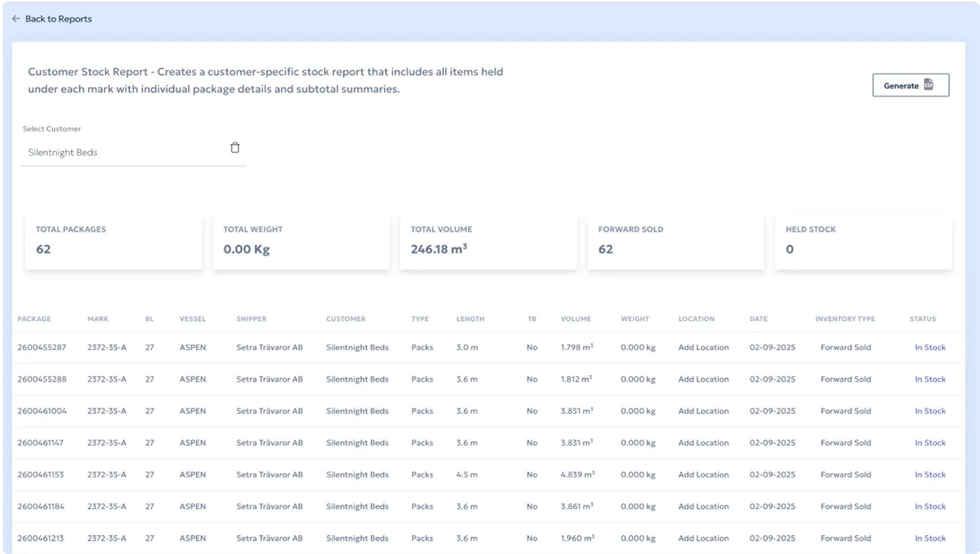Click Add Location for package 2600461213
This screenshot has height=554, width=980.
pyautogui.click(x=703, y=538)
